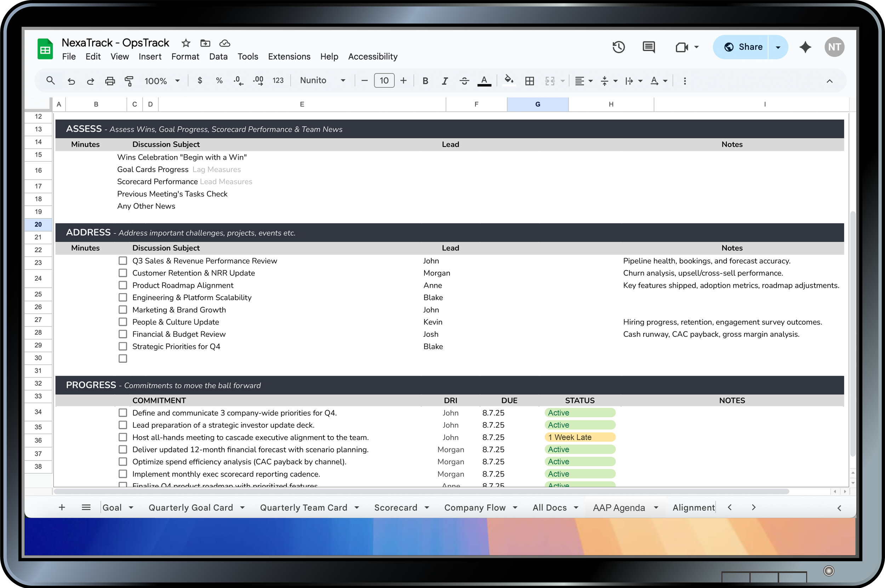Click the font size input field
This screenshot has height=588, width=885.
[384, 81]
